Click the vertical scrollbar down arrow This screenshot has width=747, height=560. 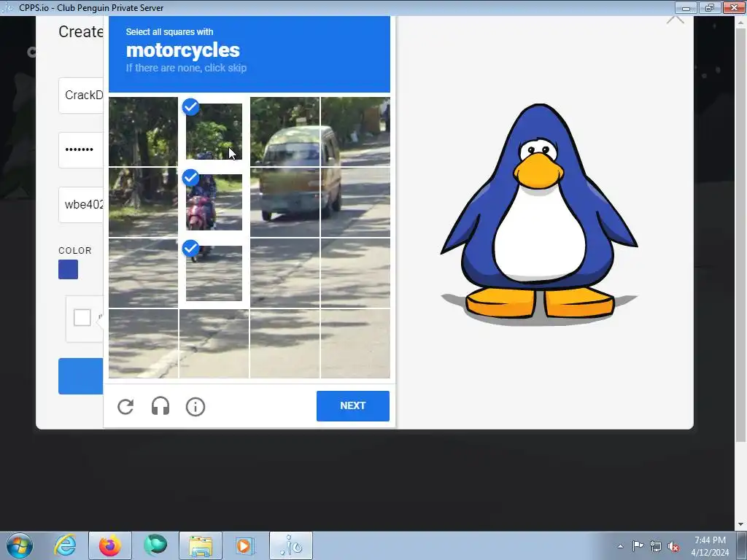740,525
